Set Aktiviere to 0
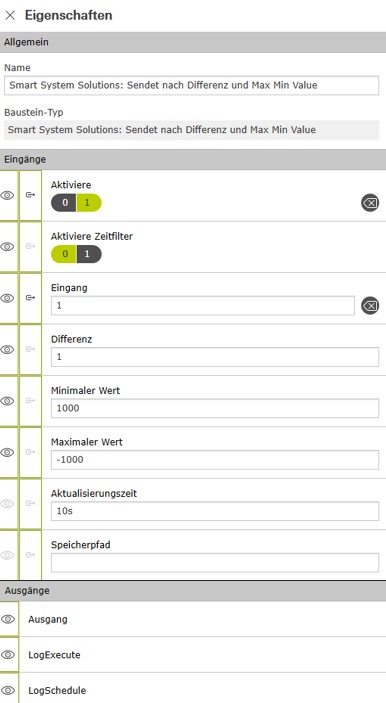This screenshot has height=703, width=386. click(64, 203)
